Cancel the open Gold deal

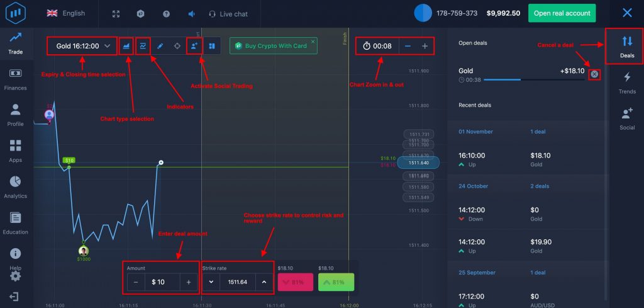pyautogui.click(x=594, y=74)
